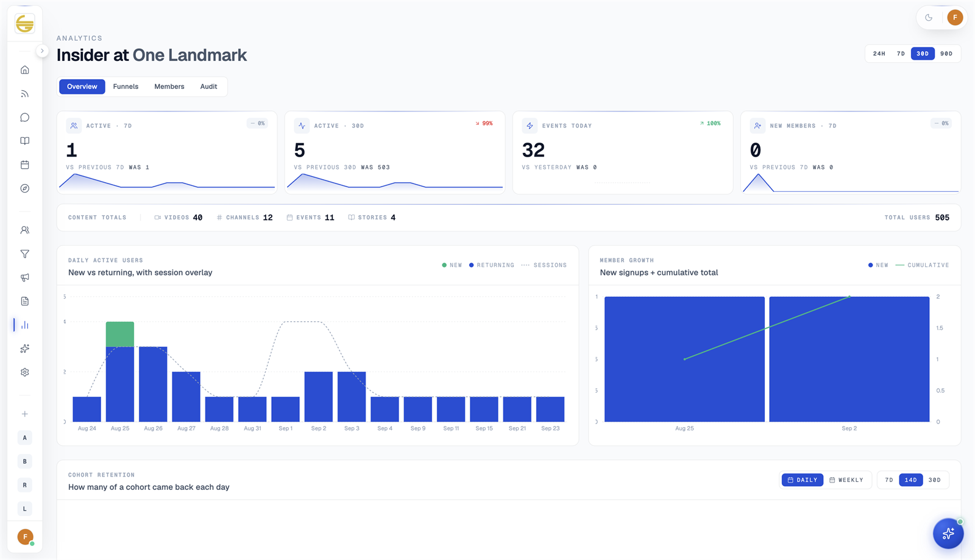Open the members people sidebar icon
975x560 pixels.
pyautogui.click(x=25, y=230)
